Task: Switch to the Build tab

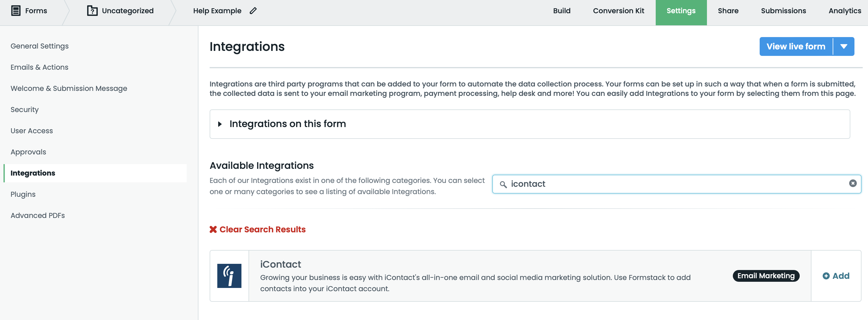Action: pos(561,11)
